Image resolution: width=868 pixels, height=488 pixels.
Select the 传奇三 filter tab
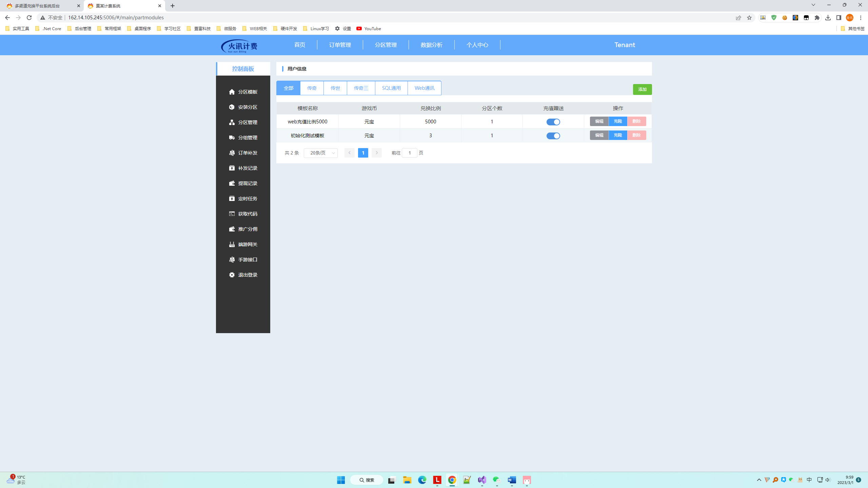(361, 88)
